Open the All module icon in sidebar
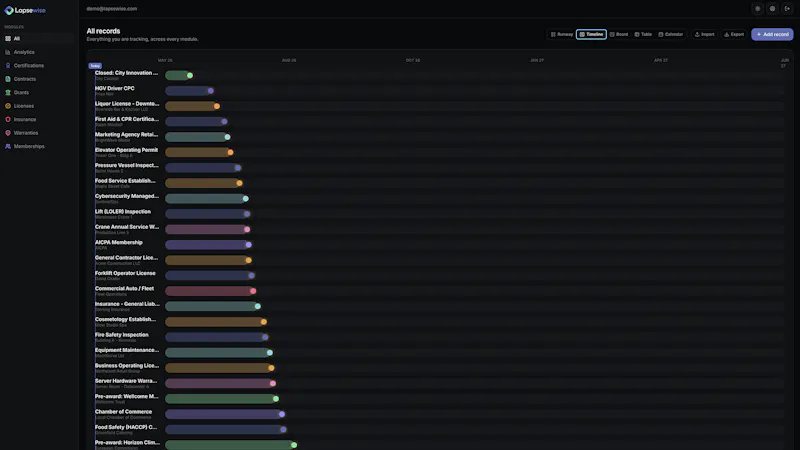This screenshot has width=800, height=450. [8, 38]
